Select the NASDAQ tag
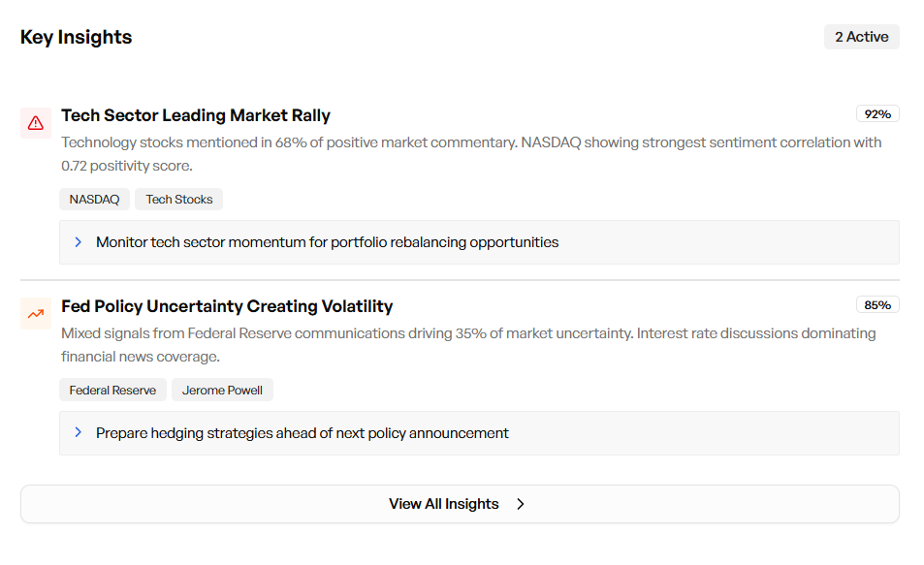924x565 pixels. tap(94, 199)
